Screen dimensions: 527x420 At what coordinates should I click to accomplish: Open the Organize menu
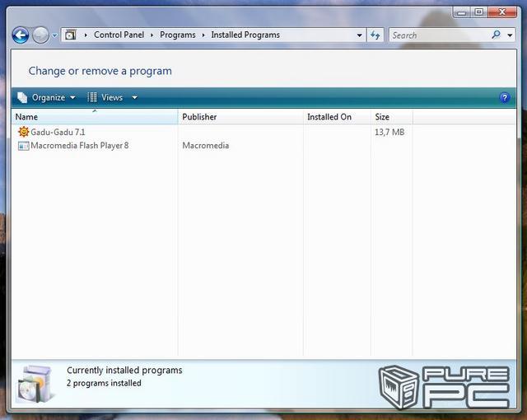click(x=46, y=97)
